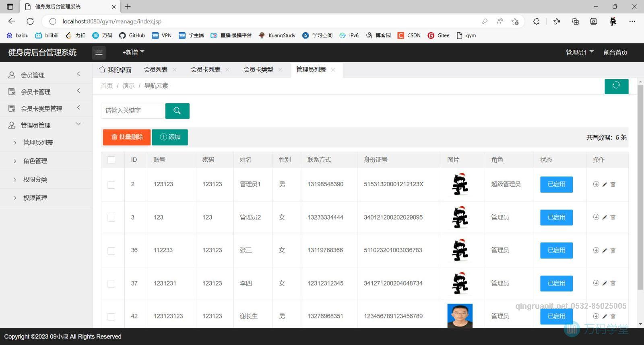Click the down-arrow circle icon for 张三

click(x=596, y=250)
